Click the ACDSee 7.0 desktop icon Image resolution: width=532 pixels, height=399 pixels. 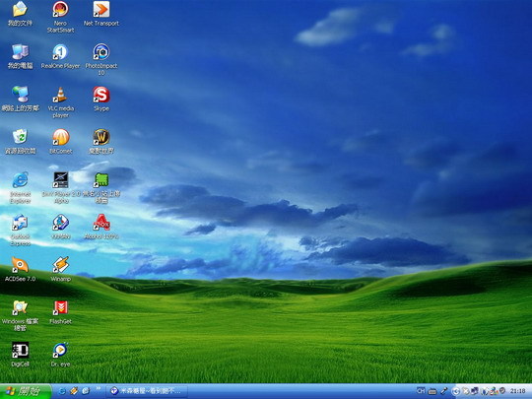[x=20, y=265]
